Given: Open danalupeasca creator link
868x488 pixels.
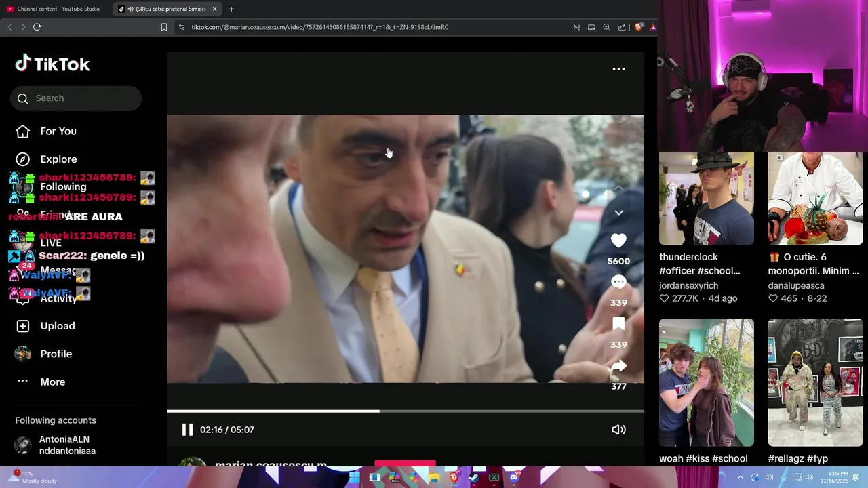Looking at the screenshot, I should coord(796,286).
